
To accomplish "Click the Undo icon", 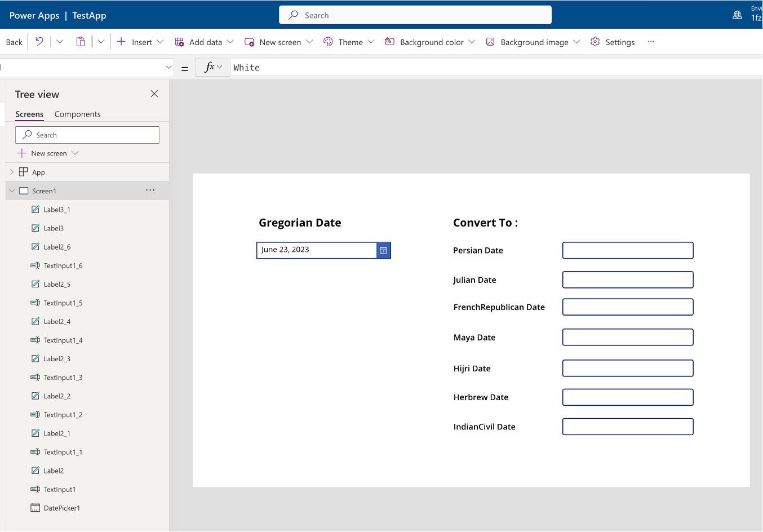I will (x=39, y=42).
